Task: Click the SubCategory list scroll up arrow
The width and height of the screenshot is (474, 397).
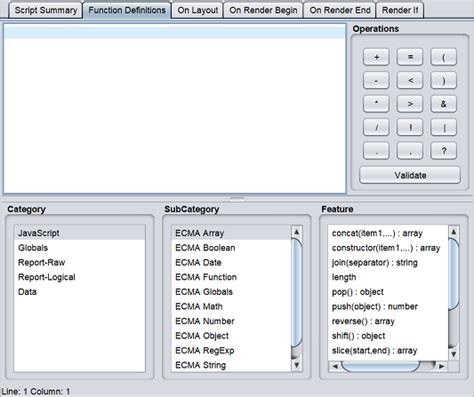Action: 296,231
